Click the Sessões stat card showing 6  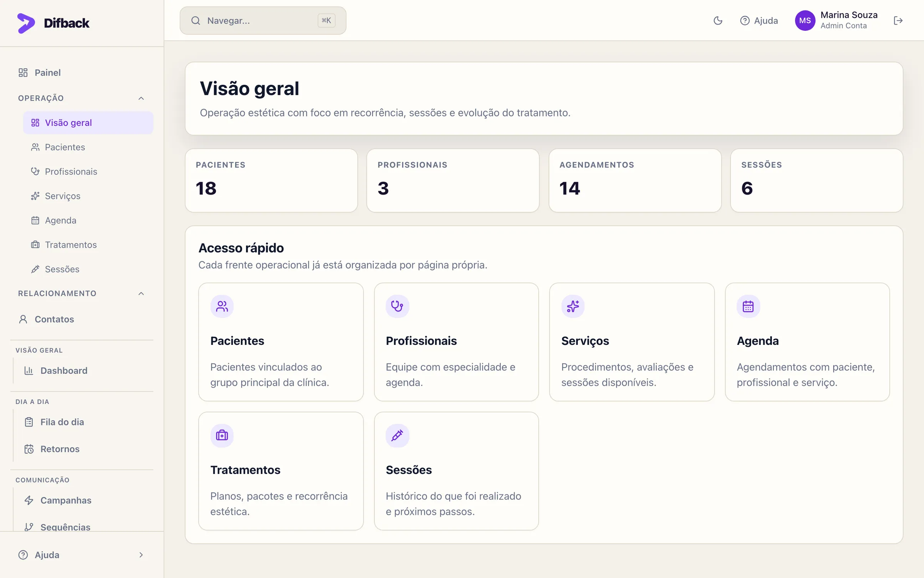point(817,180)
